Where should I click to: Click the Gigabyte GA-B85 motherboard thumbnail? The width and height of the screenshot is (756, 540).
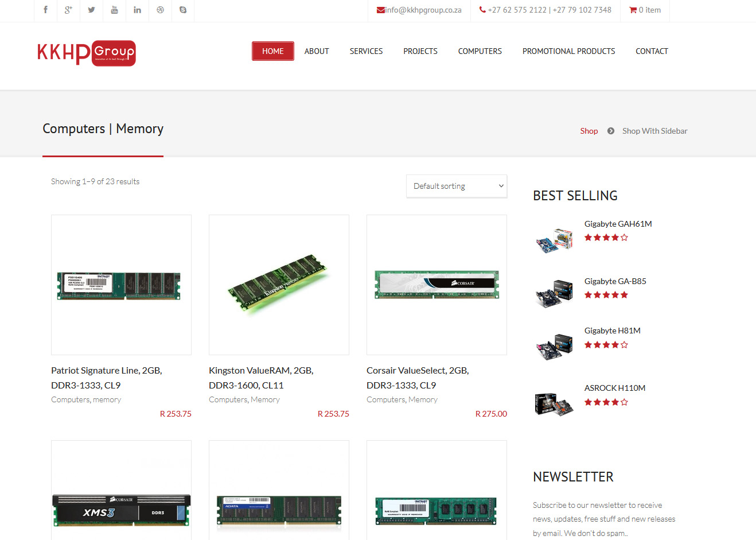point(554,293)
